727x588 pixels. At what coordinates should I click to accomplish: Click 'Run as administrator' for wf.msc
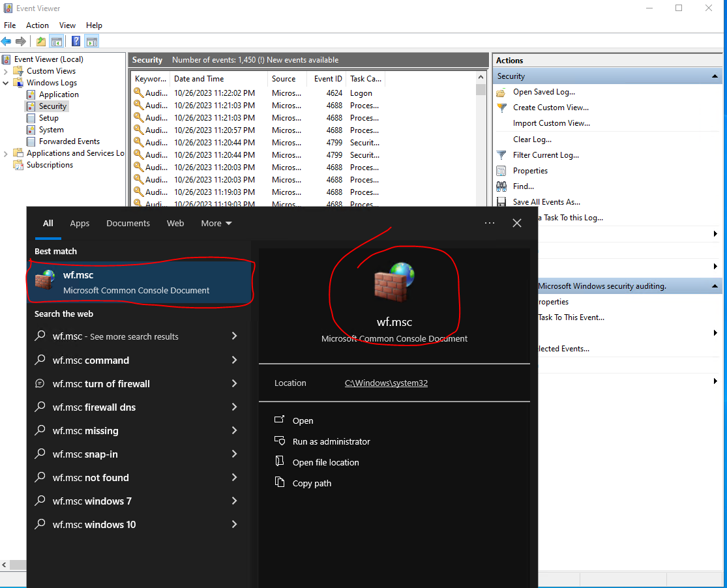(x=331, y=441)
